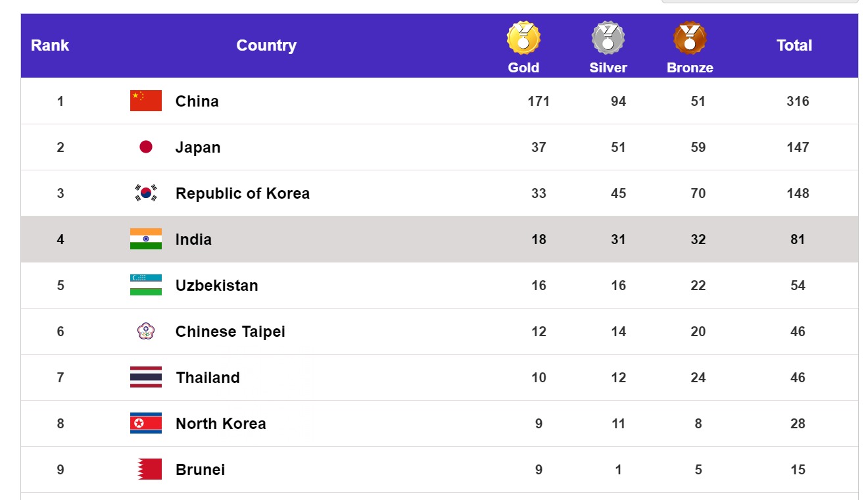Click the India flag icon
The image size is (868, 500).
coord(146,239)
